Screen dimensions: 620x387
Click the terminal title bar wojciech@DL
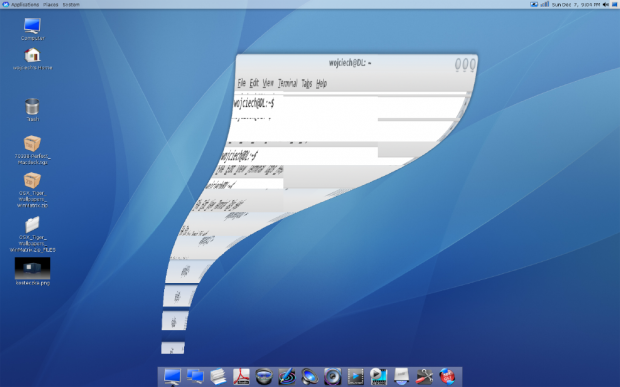350,63
